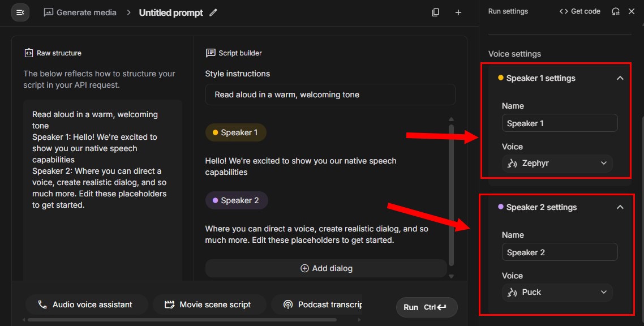Image resolution: width=644 pixels, height=326 pixels.
Task: Open the Puck voice dropdown
Action: tap(557, 293)
